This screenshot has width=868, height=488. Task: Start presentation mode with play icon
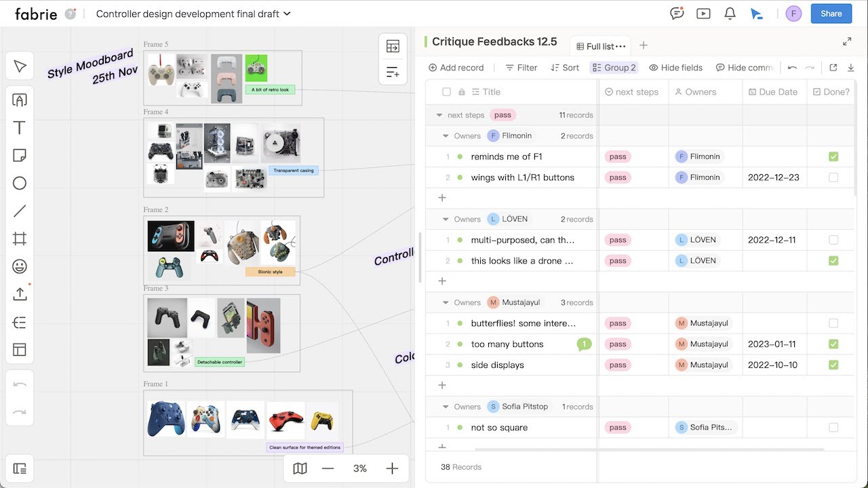coord(703,14)
